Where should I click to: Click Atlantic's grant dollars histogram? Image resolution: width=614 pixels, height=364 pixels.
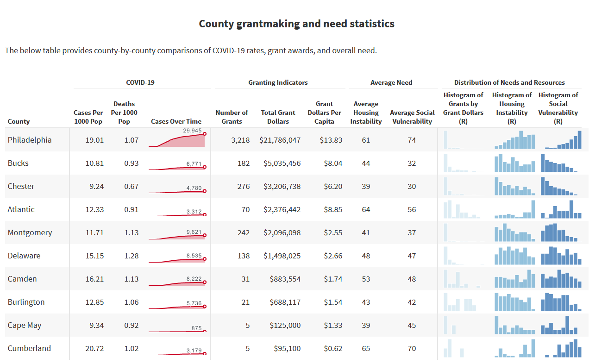462,209
